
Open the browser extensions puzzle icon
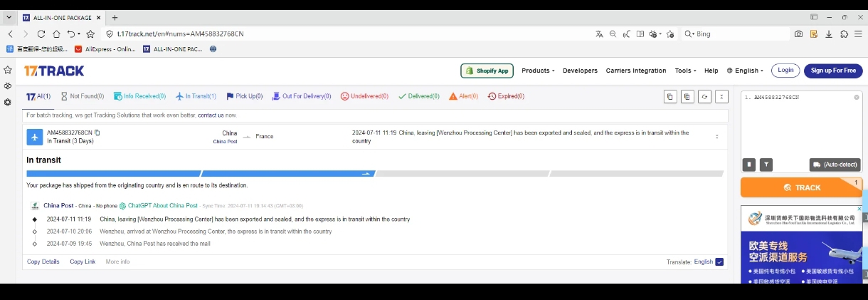point(845,34)
